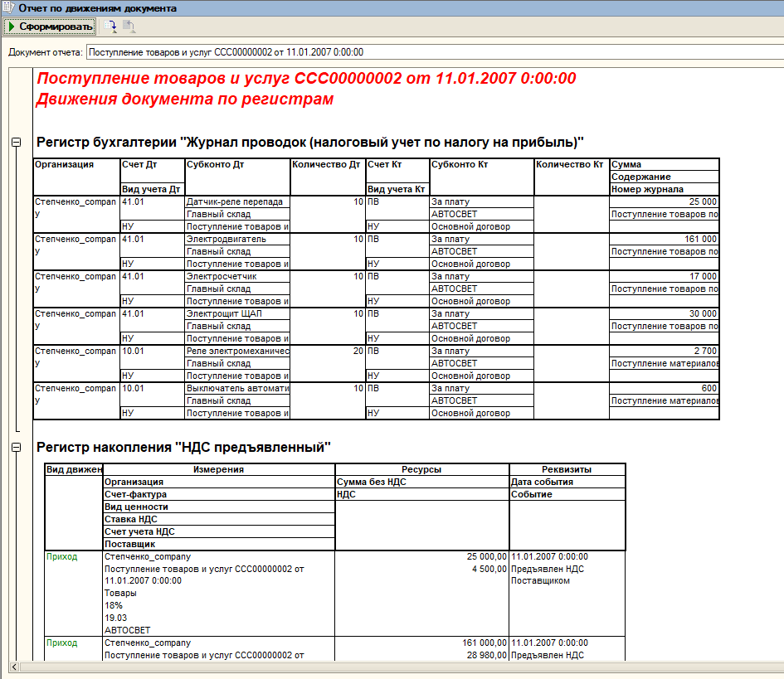
Task: Click the 600 sum cell
Action: coord(664,388)
